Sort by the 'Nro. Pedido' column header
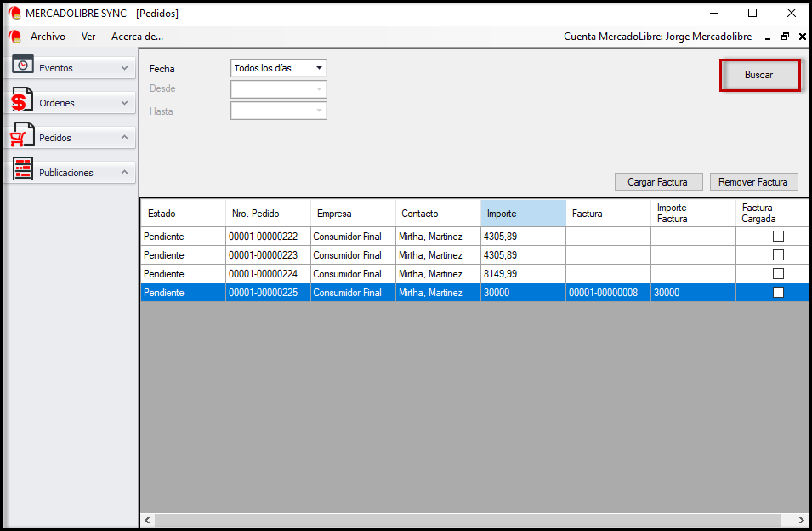 (268, 214)
